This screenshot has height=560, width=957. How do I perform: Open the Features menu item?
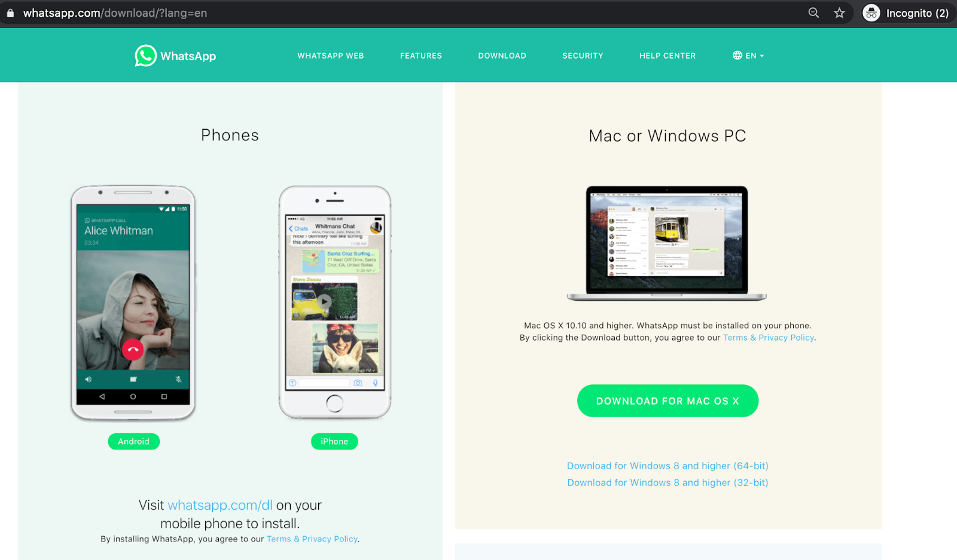(x=421, y=56)
